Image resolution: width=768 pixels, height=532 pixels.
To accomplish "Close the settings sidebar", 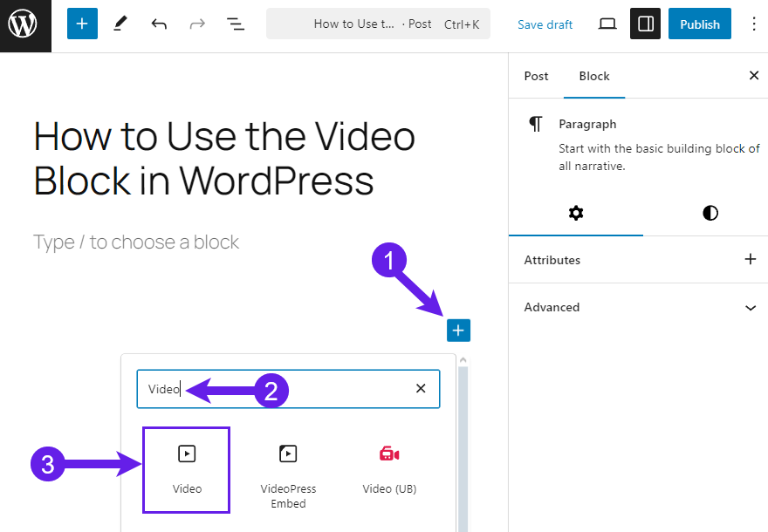I will (754, 75).
